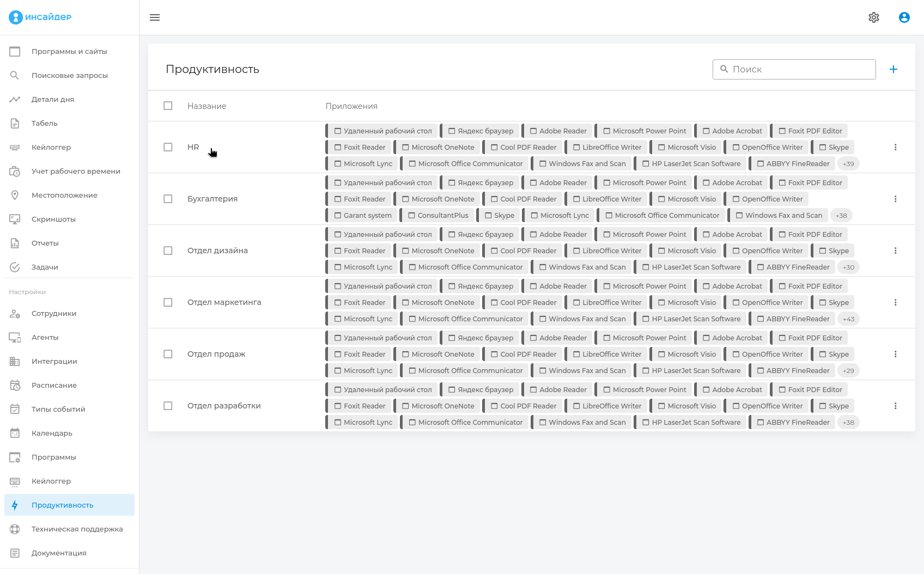
Task: Navigate to Сотрудники menu item
Action: click(54, 313)
